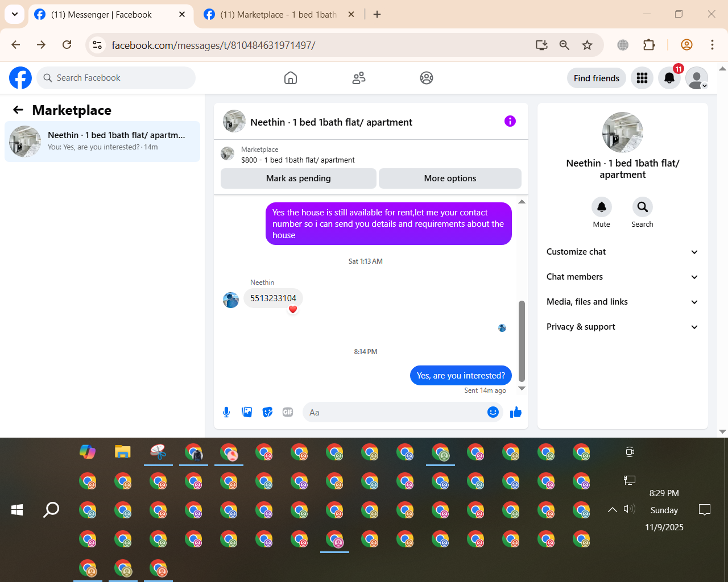Search in conversation using magnifier icon
The width and height of the screenshot is (728, 582).
point(643,207)
